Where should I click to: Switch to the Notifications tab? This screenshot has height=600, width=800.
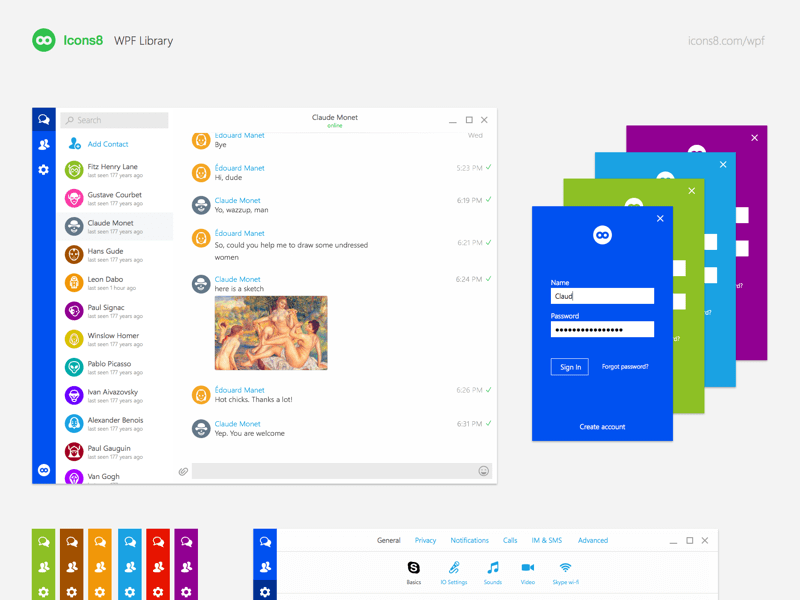click(x=469, y=539)
